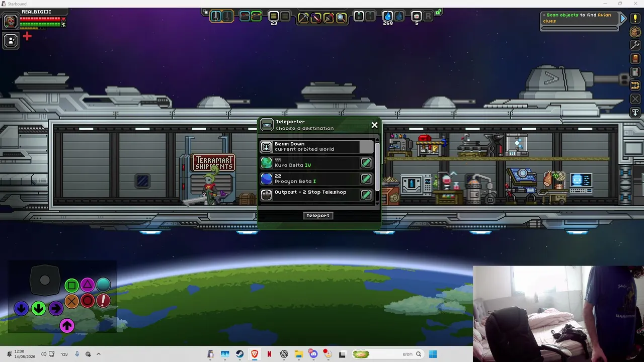This screenshot has width=644, height=362.
Task: Open the mech assembly icon in sidebar
Action: [x=635, y=85]
